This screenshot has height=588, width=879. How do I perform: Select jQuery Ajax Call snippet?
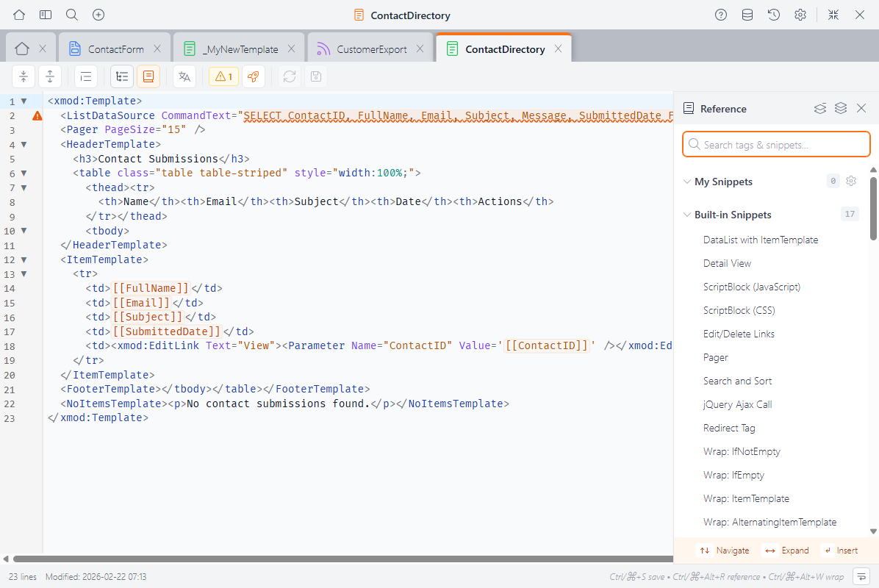737,405
